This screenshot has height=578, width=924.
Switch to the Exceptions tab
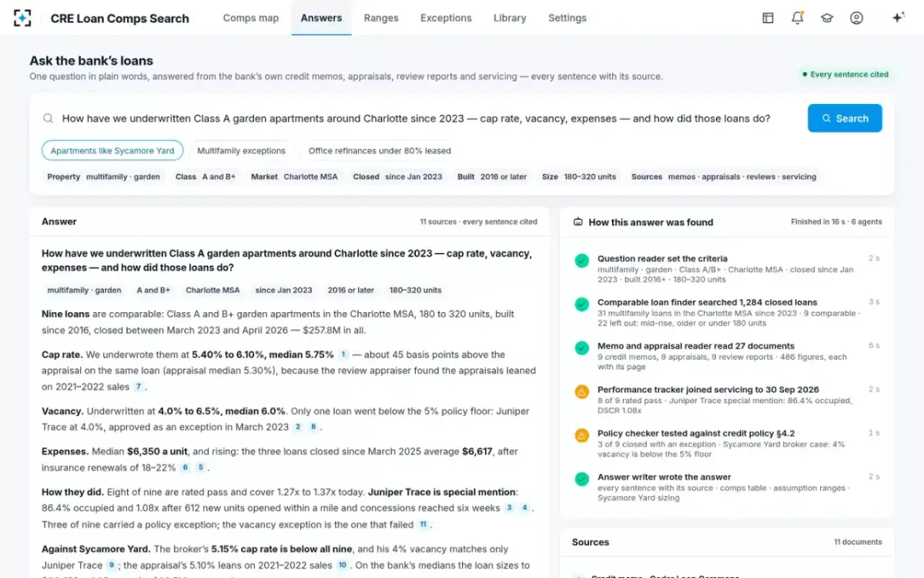446,18
